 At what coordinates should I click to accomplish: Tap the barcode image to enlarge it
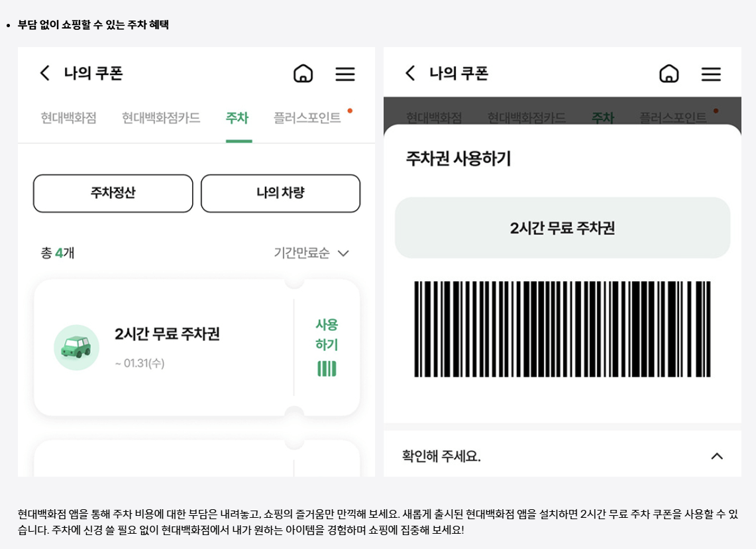563,328
